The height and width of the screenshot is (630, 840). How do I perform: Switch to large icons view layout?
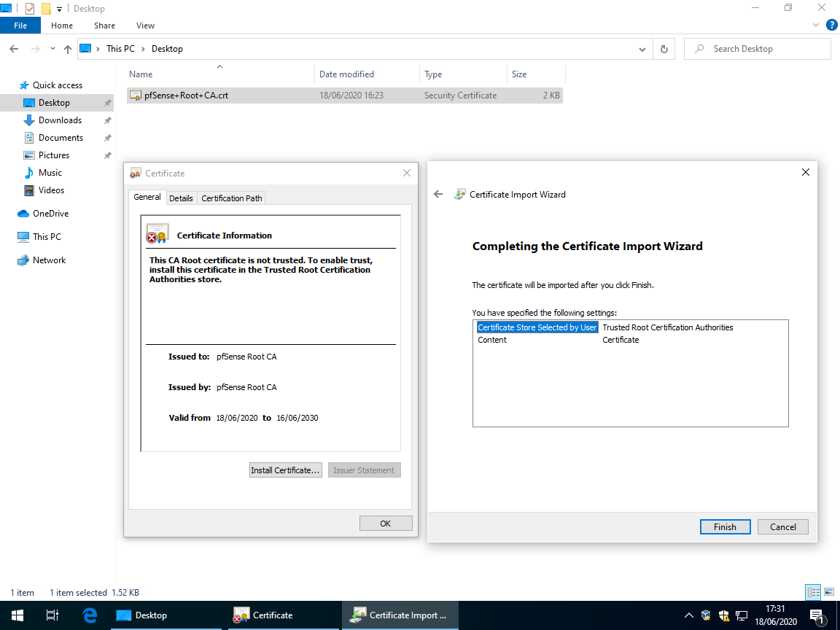coord(829,592)
